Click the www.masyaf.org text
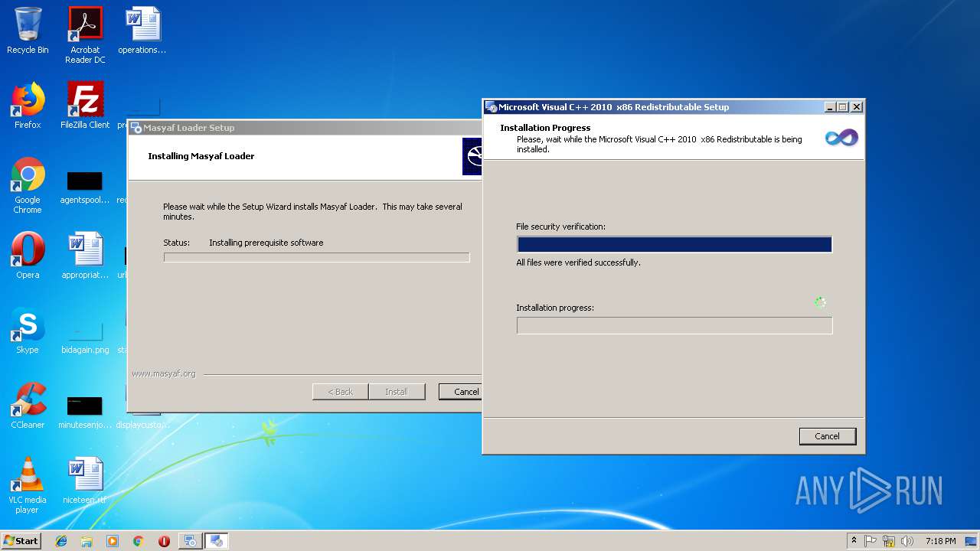Screen dimensions: 980x551 click(x=164, y=373)
